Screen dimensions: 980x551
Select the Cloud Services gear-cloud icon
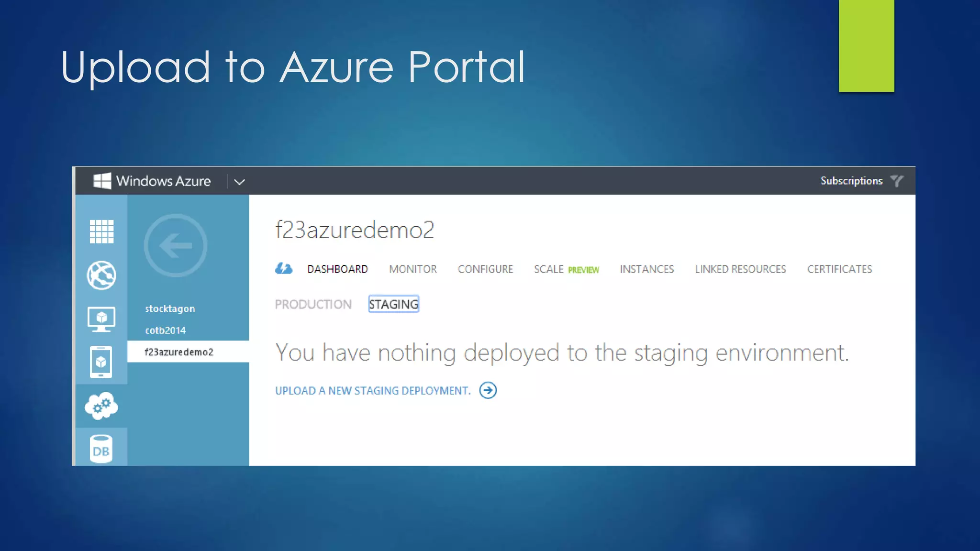tap(101, 406)
